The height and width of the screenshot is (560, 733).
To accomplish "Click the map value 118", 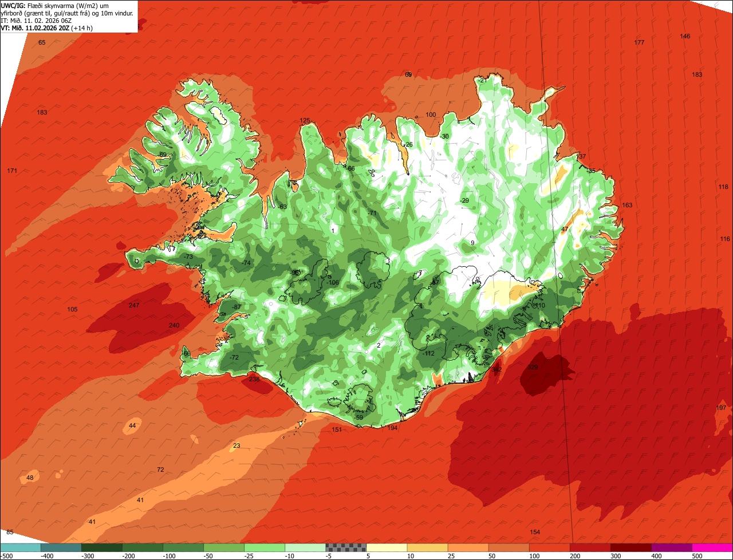I will (x=723, y=187).
